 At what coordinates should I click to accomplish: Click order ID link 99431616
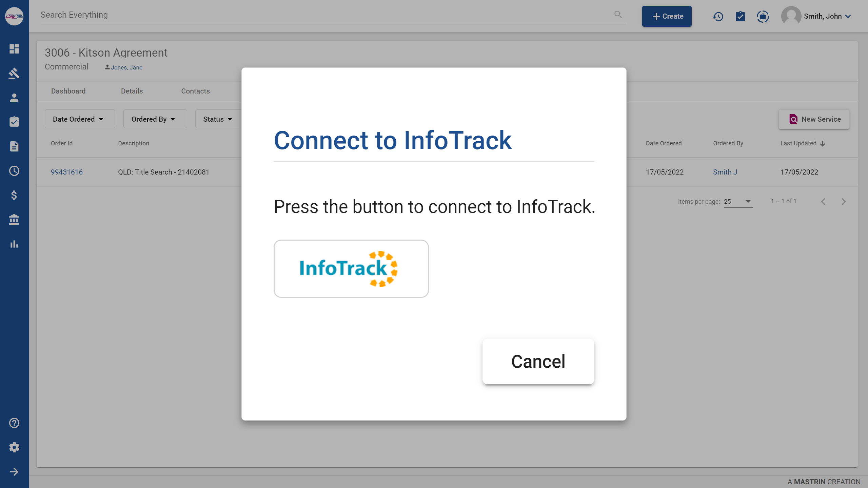(x=67, y=171)
